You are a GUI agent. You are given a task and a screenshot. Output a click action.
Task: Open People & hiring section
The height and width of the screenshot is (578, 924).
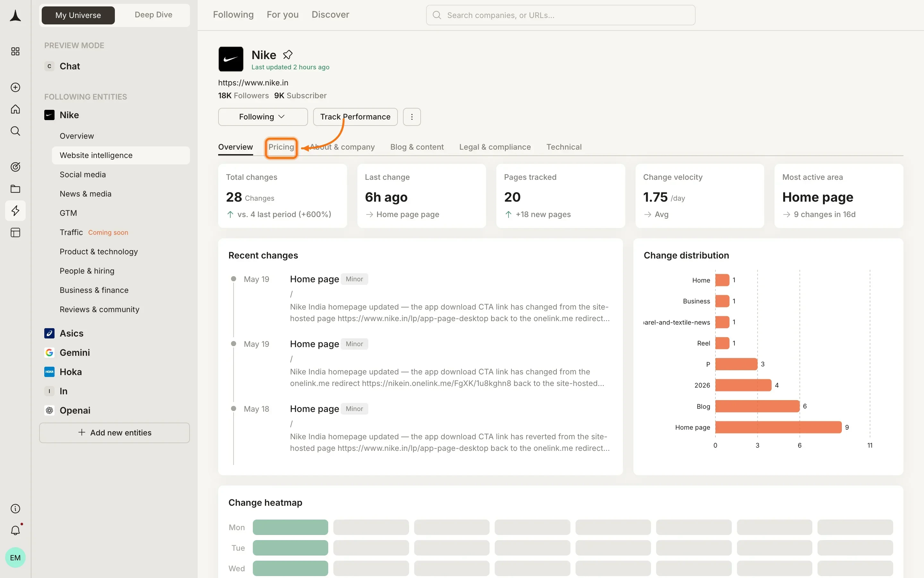point(87,271)
